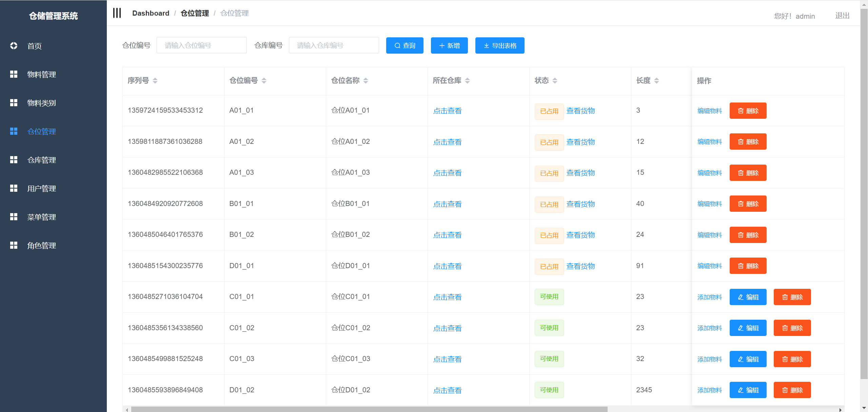Click the 新增 add button
Image resolution: width=868 pixels, height=412 pixels.
[449, 45]
